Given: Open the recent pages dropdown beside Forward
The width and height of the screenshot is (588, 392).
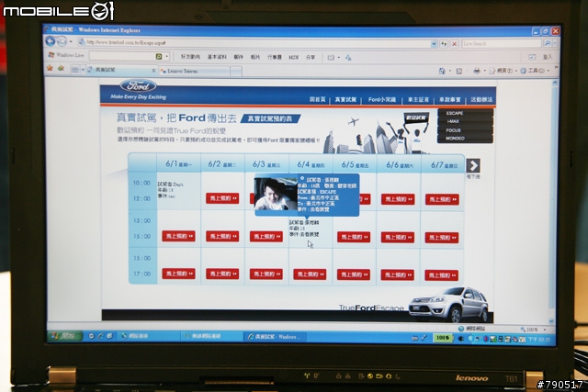Looking at the screenshot, I should 71,41.
